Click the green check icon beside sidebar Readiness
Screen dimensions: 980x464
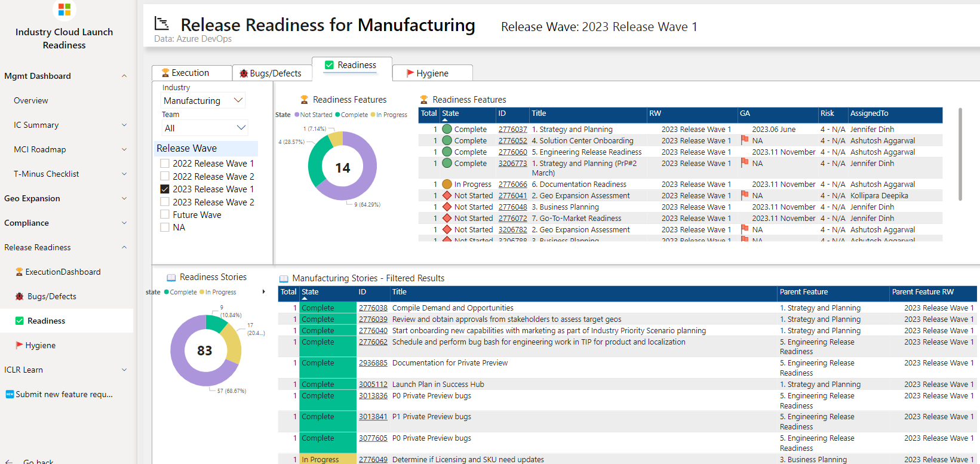19,321
